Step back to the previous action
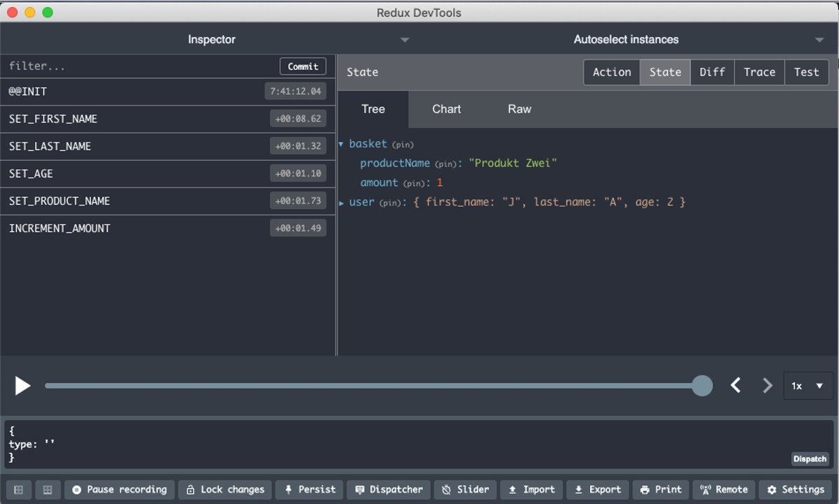This screenshot has height=504, width=839. (x=736, y=385)
